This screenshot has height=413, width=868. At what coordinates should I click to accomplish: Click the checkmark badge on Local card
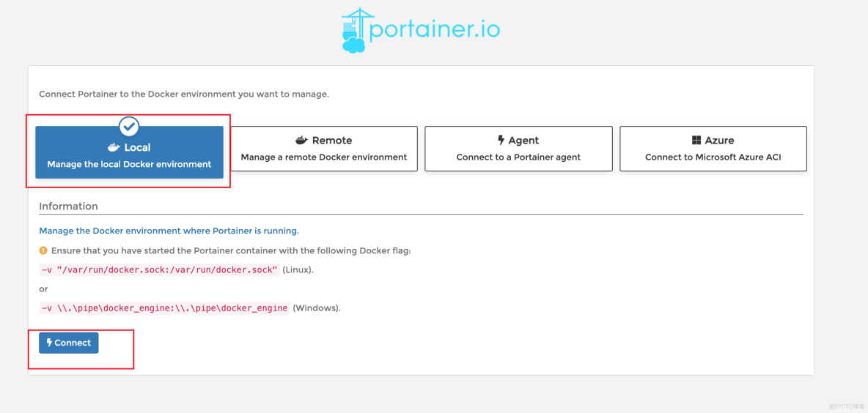(129, 127)
